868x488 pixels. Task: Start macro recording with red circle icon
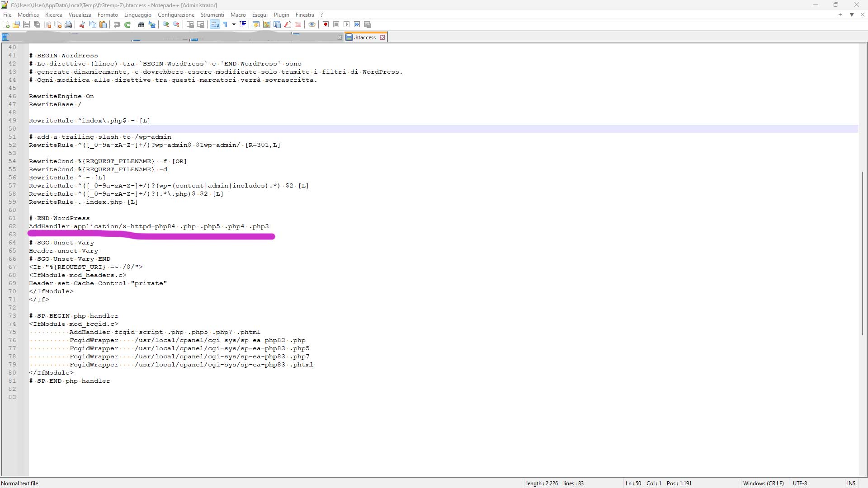[x=325, y=24]
